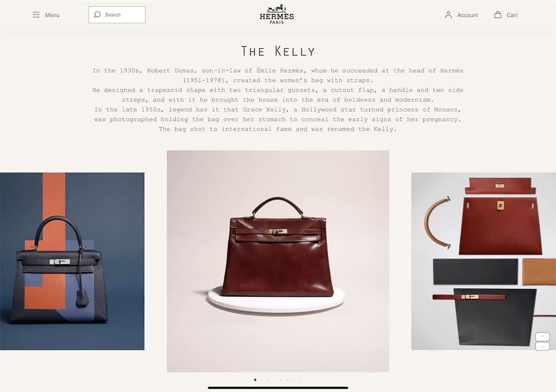Focus the Search input field

click(x=117, y=15)
